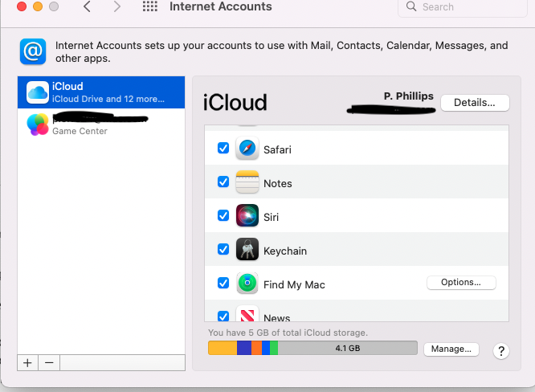Click the search magnifier icon
The height and width of the screenshot is (392, 535).
click(x=411, y=6)
